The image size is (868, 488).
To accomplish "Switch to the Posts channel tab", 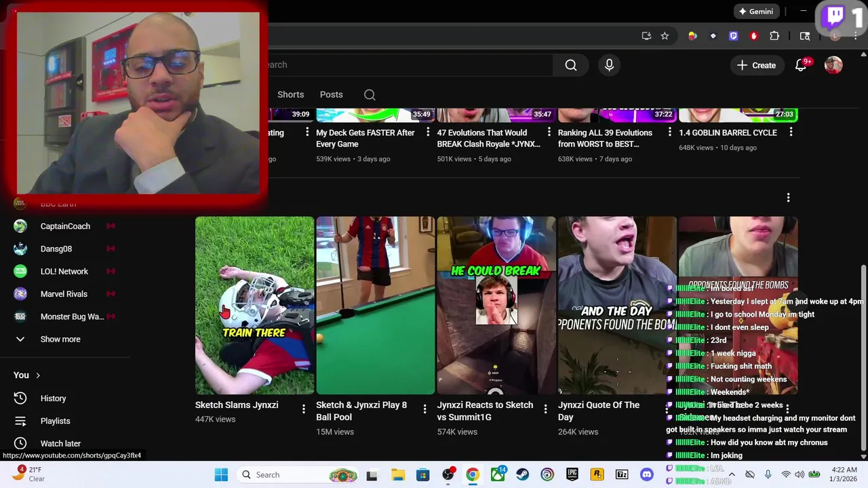I will tap(332, 95).
